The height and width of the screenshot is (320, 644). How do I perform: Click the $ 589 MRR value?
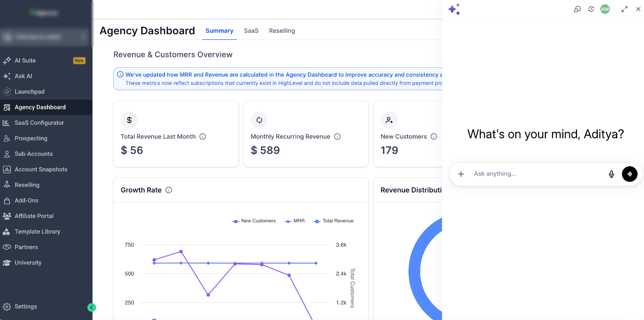pyautogui.click(x=265, y=150)
